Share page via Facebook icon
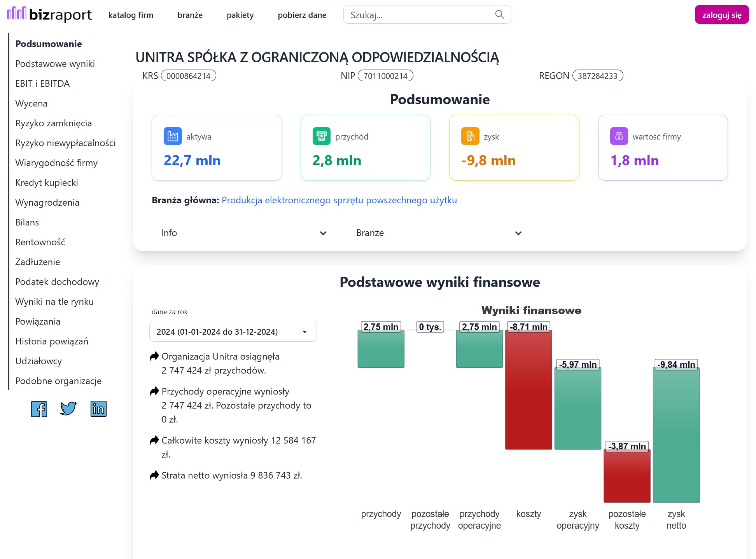Image resolution: width=756 pixels, height=559 pixels. coord(39,409)
